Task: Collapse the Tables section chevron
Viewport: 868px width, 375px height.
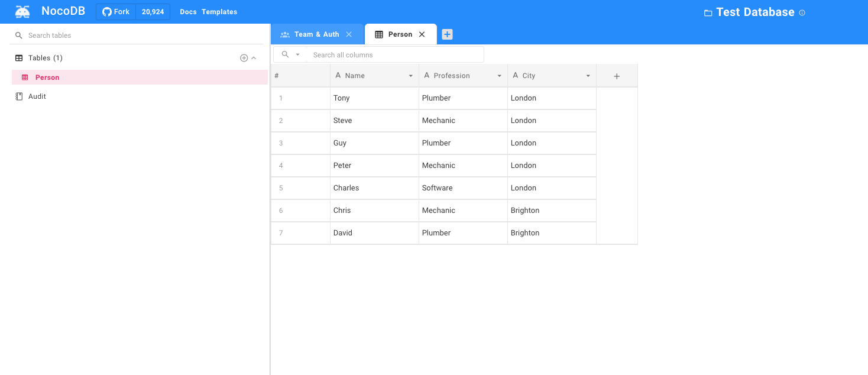Action: [x=254, y=58]
